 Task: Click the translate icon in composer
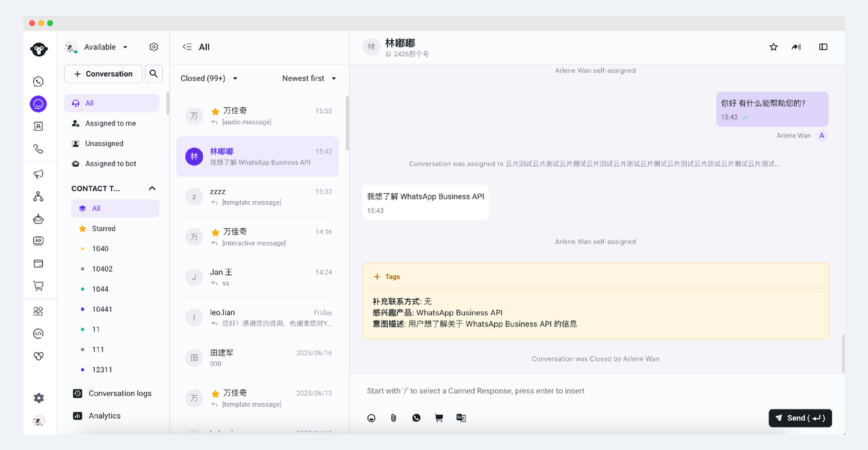click(x=461, y=418)
